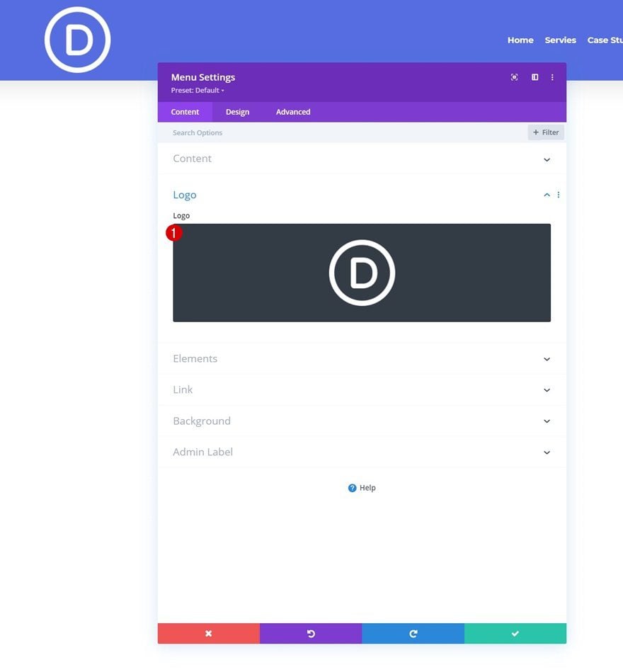Screen dimensions: 623x672
Task: Switch to the Advanced tab
Action: (293, 112)
